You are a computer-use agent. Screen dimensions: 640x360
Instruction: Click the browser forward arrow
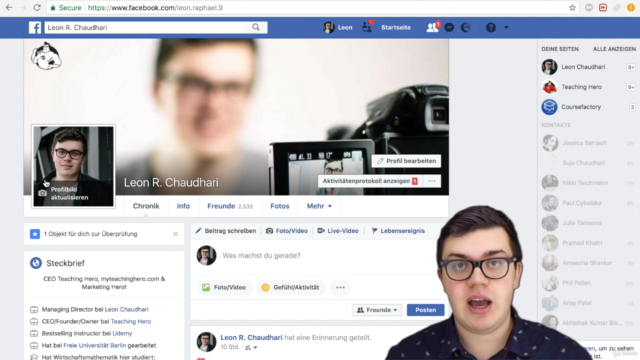(23, 8)
